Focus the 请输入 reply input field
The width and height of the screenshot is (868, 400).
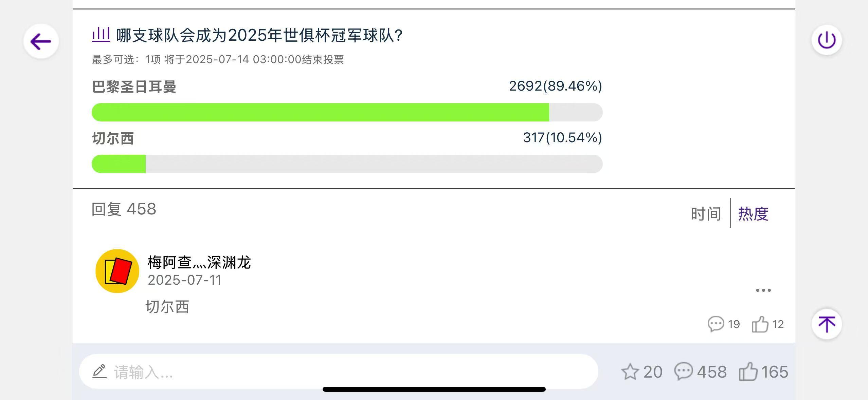339,372
